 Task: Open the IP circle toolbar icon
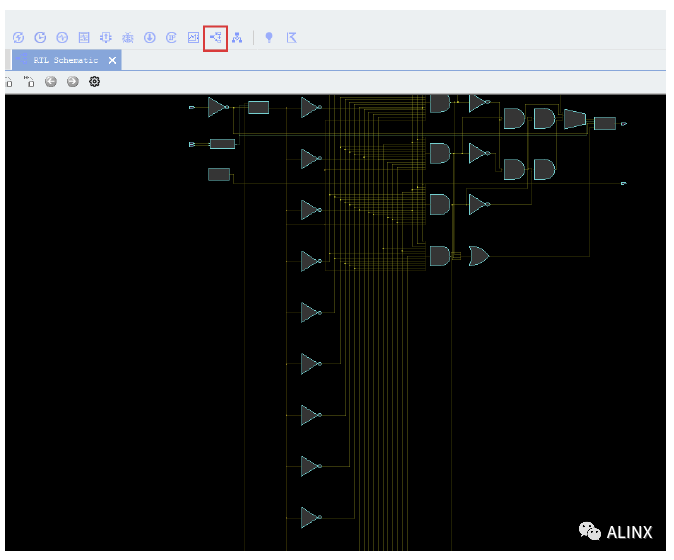[x=172, y=38]
